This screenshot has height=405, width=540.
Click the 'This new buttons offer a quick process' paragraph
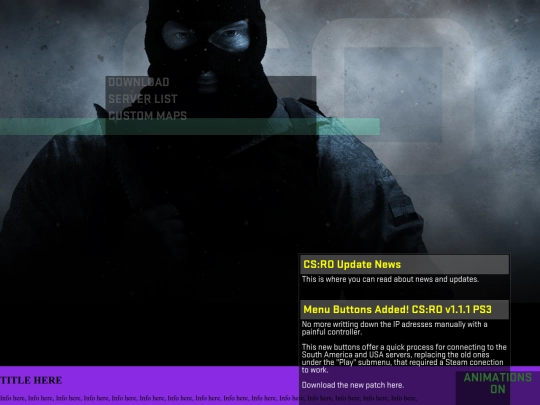point(404,359)
